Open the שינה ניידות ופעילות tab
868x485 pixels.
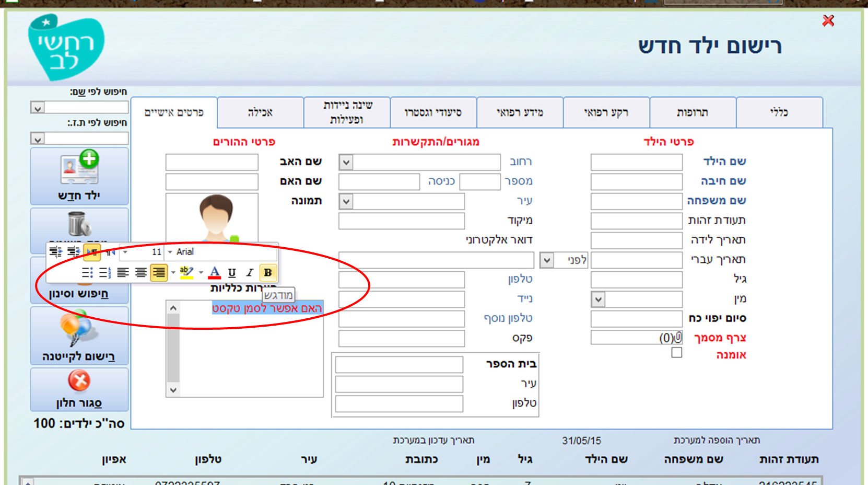[x=347, y=112]
